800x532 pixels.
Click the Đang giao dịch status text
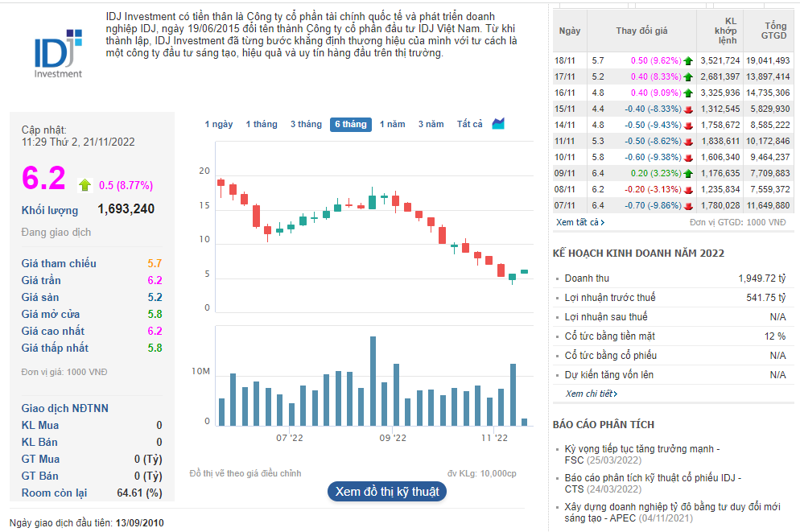(x=56, y=232)
